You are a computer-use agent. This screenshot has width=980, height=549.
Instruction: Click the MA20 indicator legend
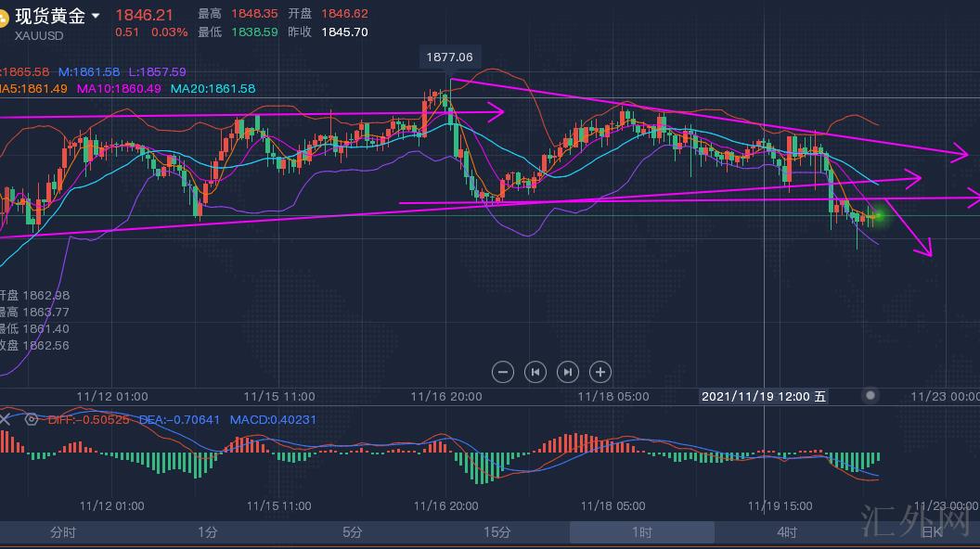213,88
